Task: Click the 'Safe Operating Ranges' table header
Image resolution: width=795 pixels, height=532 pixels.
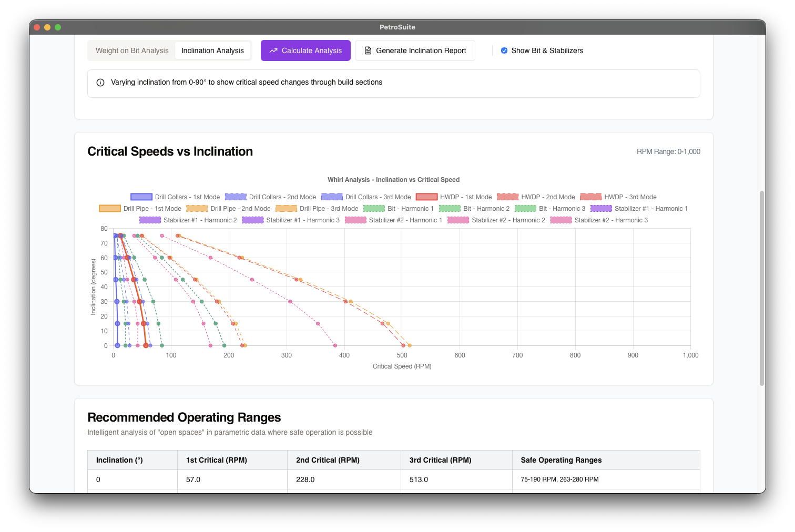Action: (560, 459)
